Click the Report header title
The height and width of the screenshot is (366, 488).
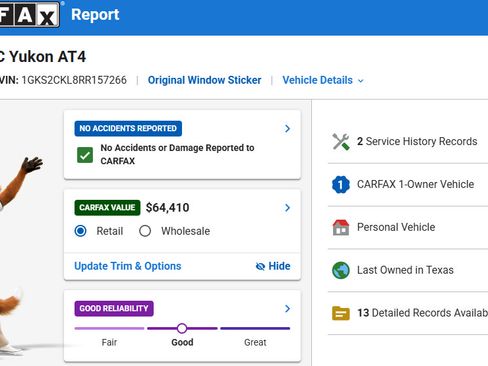95,15
